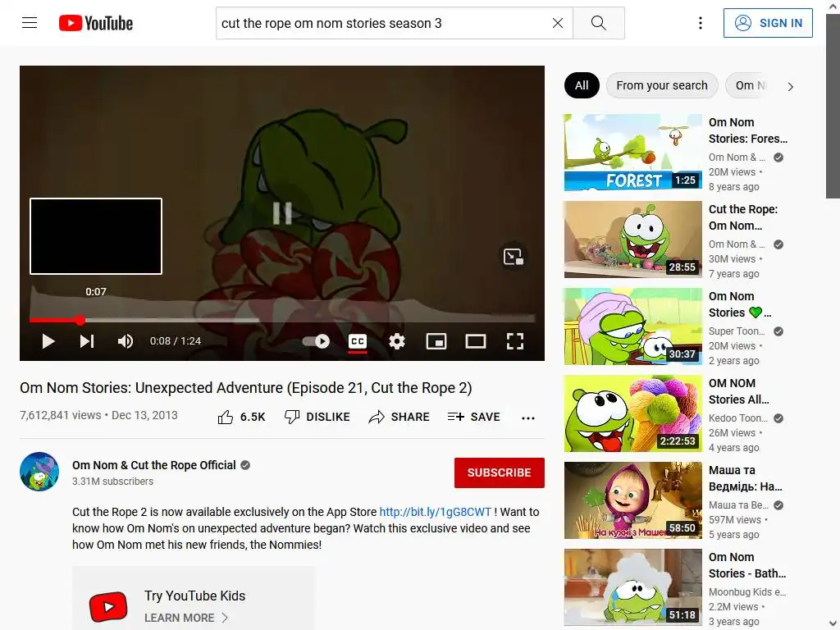Click 'Super Toon...' channel name
Viewport: 840px width, 630px height.
737,331
